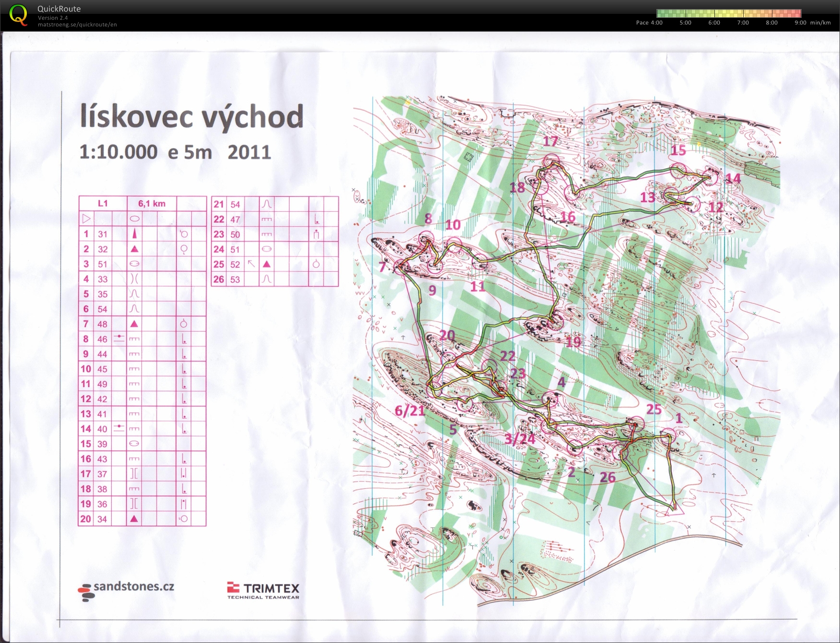
Task: Click control code 31 in table row 1
Action: click(103, 234)
